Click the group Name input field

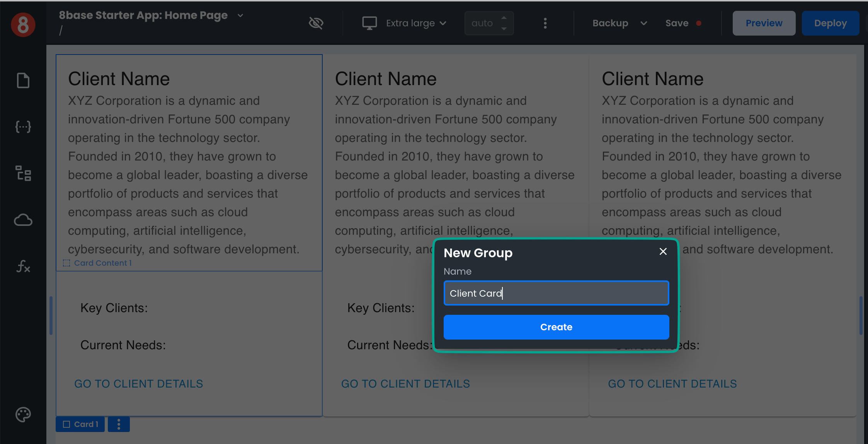pos(556,293)
